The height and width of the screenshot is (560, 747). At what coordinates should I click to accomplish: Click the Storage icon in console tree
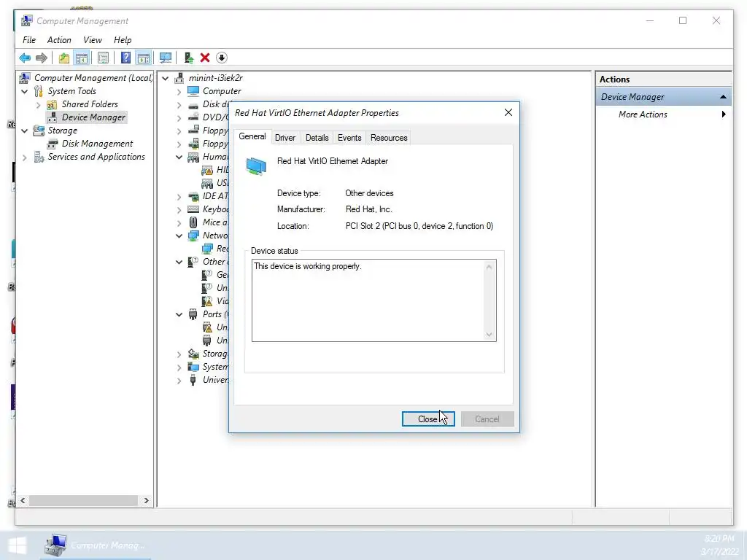click(38, 131)
